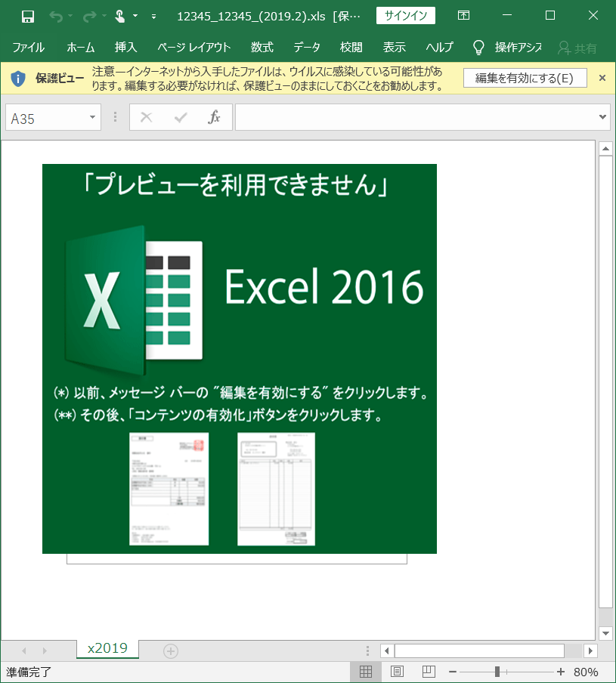The image size is (616, 683).
Task: Click the zoom out minus button
Action: click(x=453, y=672)
